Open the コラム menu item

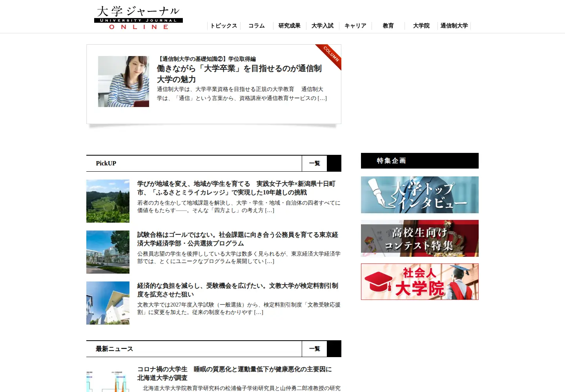[x=257, y=26]
